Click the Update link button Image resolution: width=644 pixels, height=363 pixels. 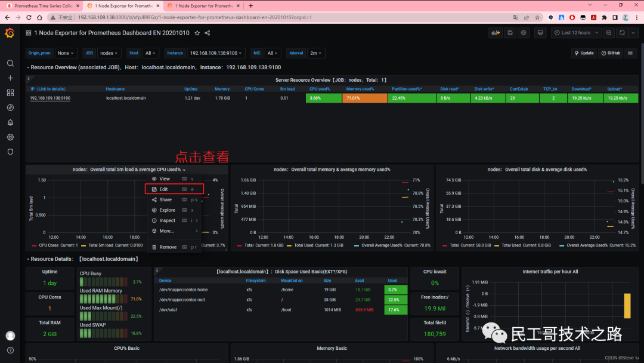tap(584, 53)
